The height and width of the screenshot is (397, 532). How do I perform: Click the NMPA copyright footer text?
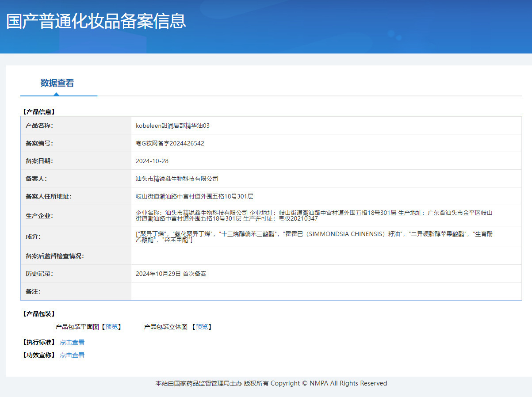pos(271,383)
